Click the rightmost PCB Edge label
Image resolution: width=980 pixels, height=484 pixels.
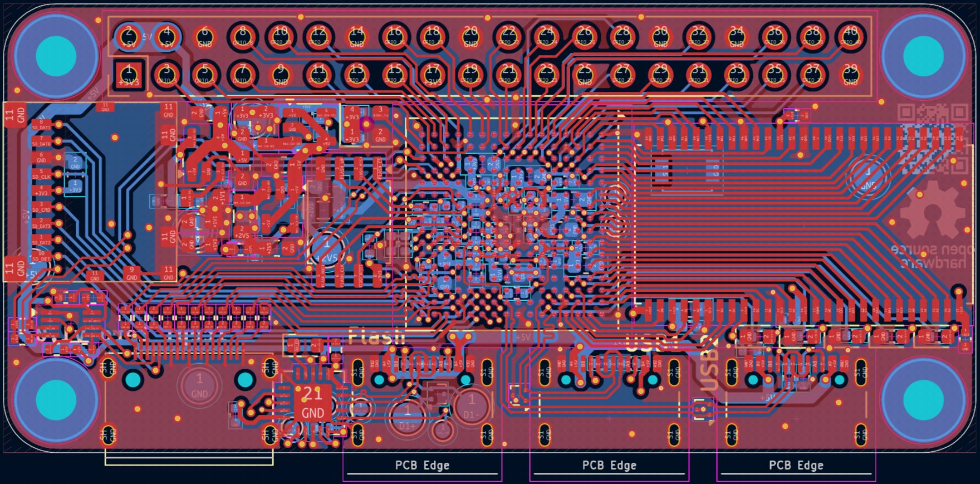[x=796, y=465]
